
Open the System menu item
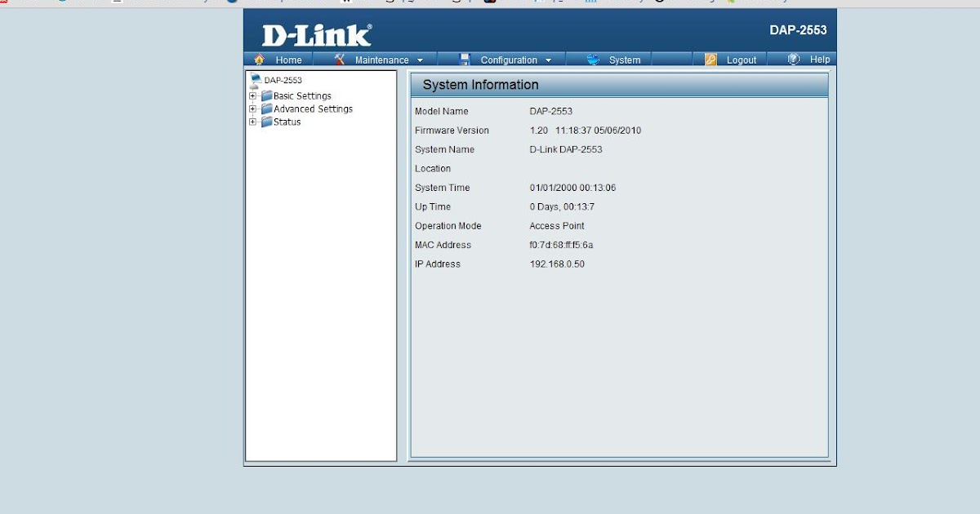coord(625,59)
